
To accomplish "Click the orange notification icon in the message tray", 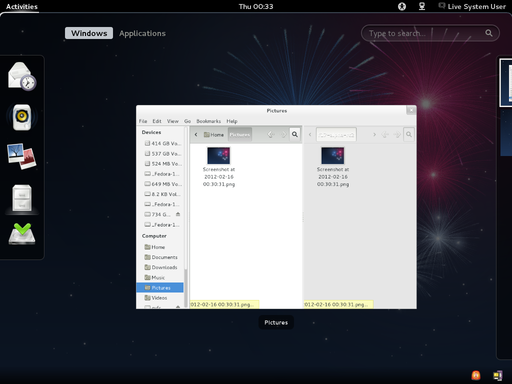I will pyautogui.click(x=476, y=375).
